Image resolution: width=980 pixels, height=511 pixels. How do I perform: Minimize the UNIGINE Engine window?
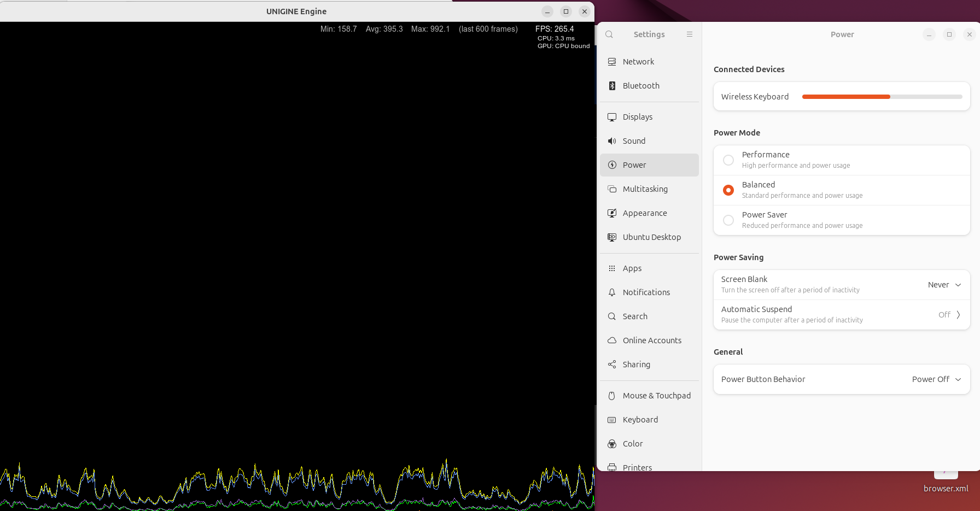pos(547,11)
